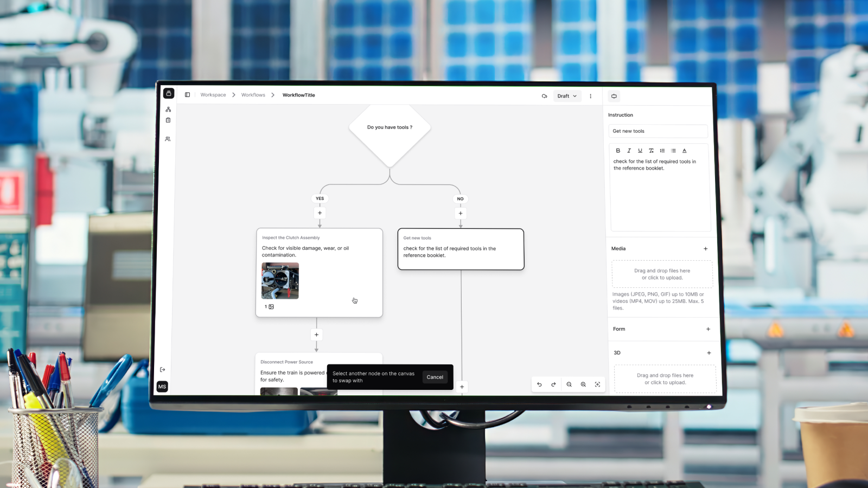Select the workflow hierarchy icon in left sidebar
This screenshot has width=868, height=488.
pyautogui.click(x=168, y=109)
